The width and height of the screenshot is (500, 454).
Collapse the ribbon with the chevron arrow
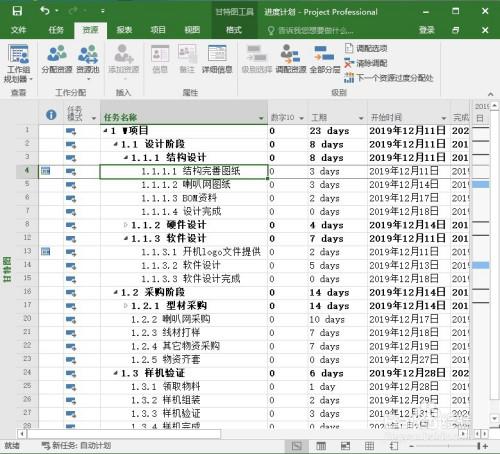click(490, 94)
